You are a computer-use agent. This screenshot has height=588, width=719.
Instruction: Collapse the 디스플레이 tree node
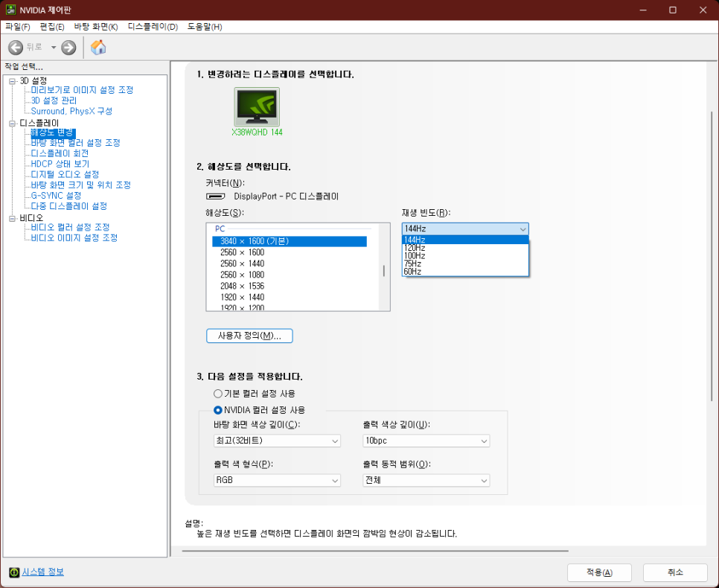(x=13, y=124)
